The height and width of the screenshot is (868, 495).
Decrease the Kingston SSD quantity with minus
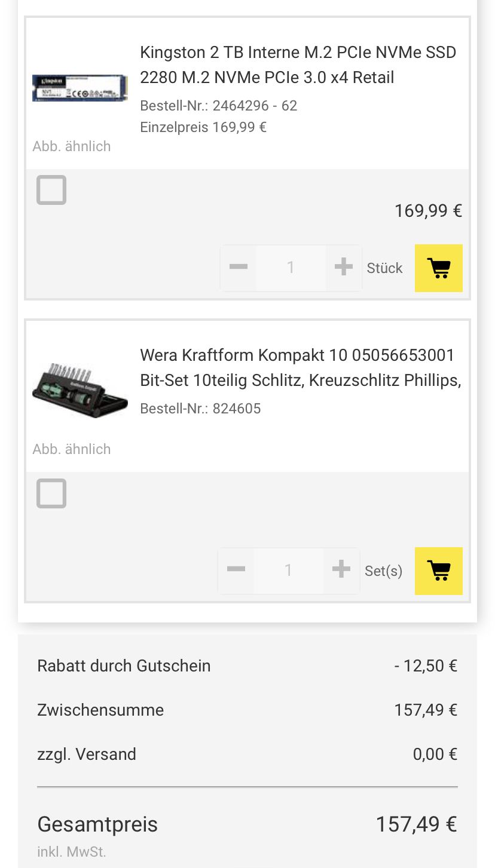(x=238, y=267)
